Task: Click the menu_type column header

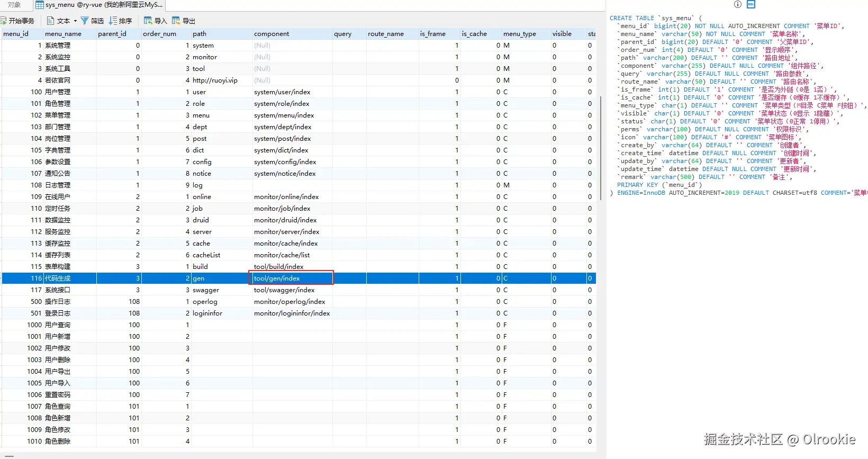Action: 519,34
